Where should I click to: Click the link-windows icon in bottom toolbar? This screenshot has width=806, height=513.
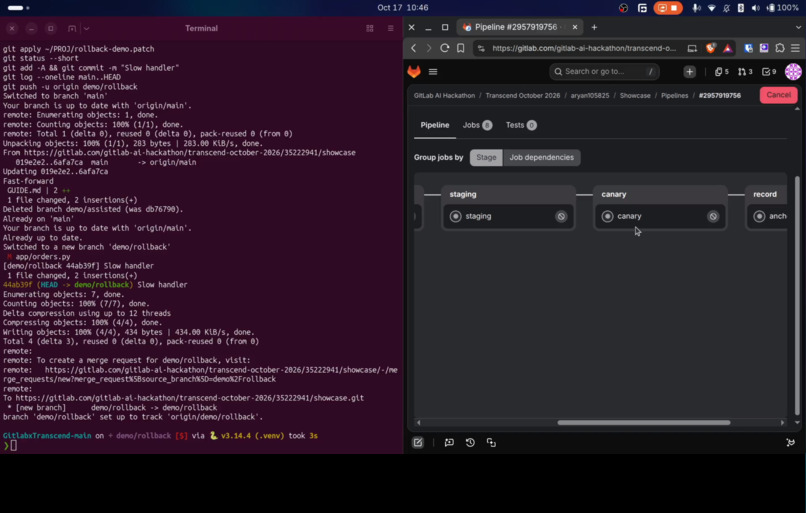491,442
